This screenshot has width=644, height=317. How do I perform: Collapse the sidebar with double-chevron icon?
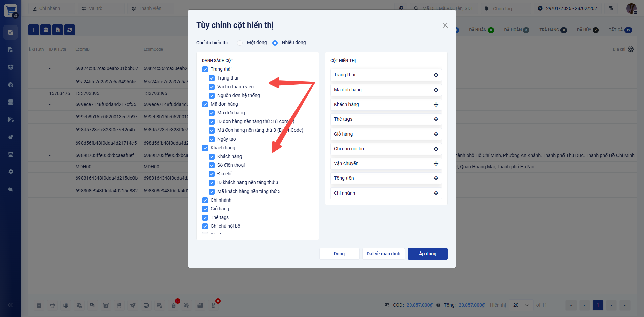11,305
